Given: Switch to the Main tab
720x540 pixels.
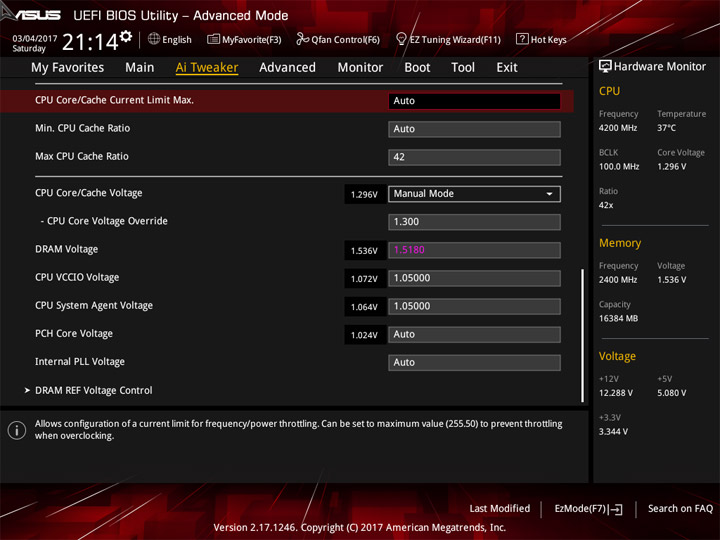Looking at the screenshot, I should pos(140,68).
